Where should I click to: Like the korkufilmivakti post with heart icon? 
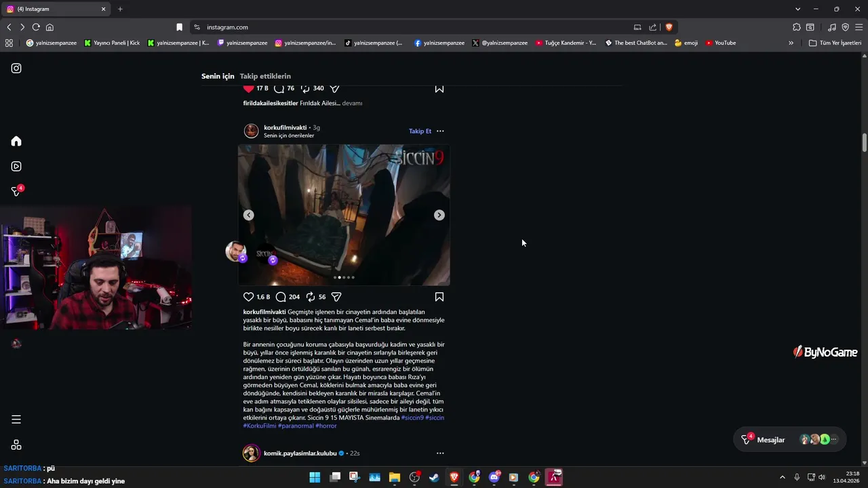[248, 297]
